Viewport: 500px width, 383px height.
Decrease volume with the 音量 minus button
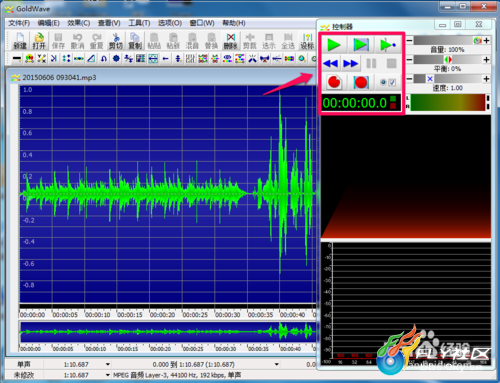[x=410, y=41]
